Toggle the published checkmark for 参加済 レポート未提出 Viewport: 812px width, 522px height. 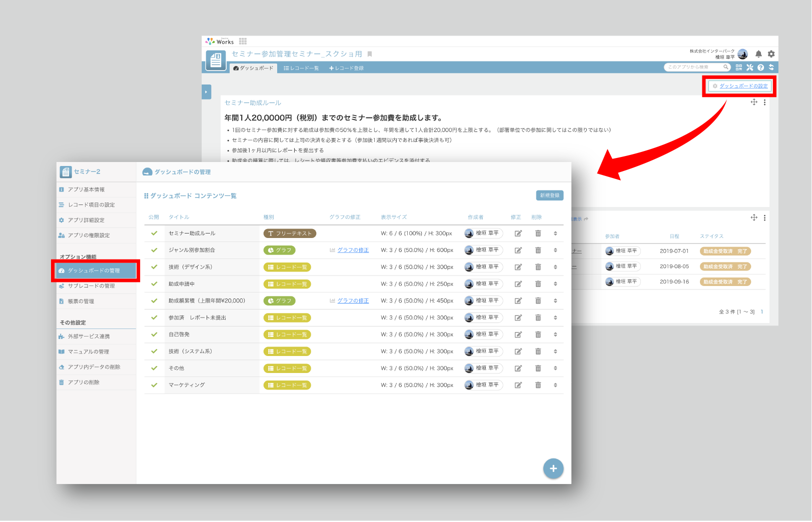point(154,317)
